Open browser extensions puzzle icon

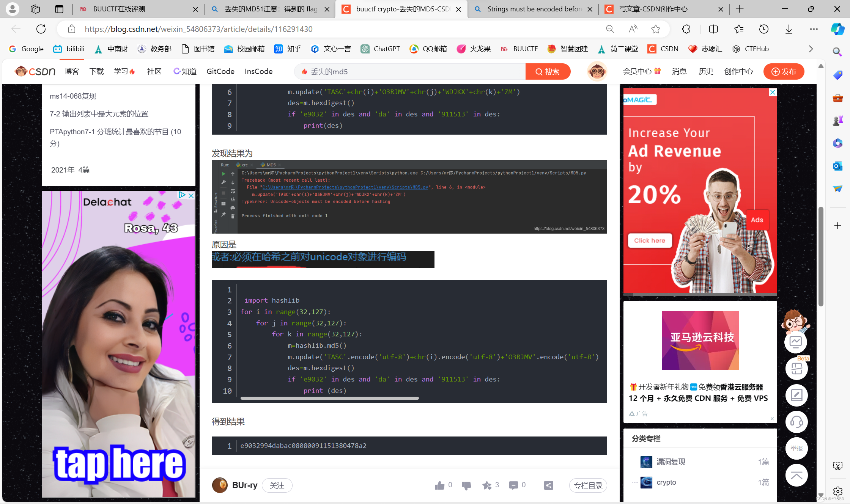coord(686,29)
